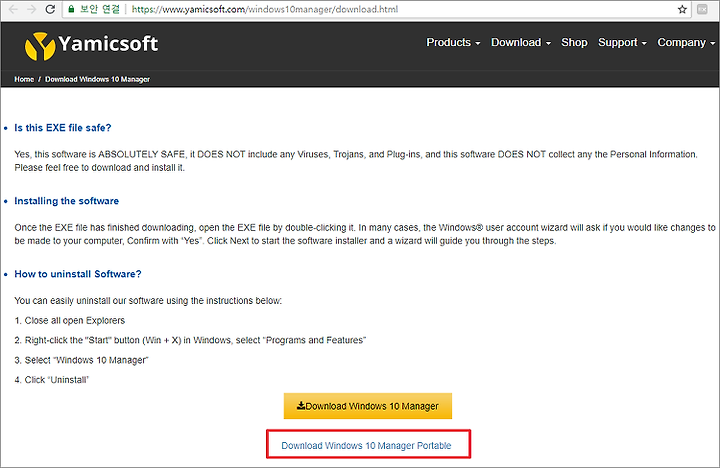720x468 pixels.
Task: Click the yellow Download Windows 10 Manager button
Action: tap(368, 406)
